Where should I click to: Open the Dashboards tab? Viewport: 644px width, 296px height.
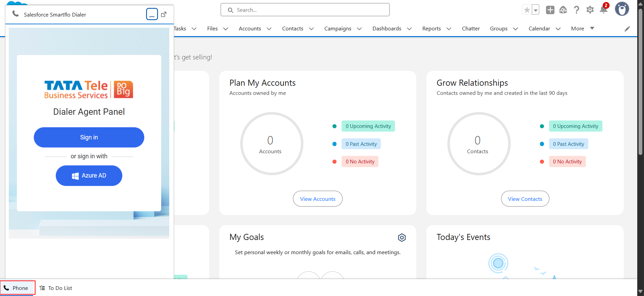(387, 29)
